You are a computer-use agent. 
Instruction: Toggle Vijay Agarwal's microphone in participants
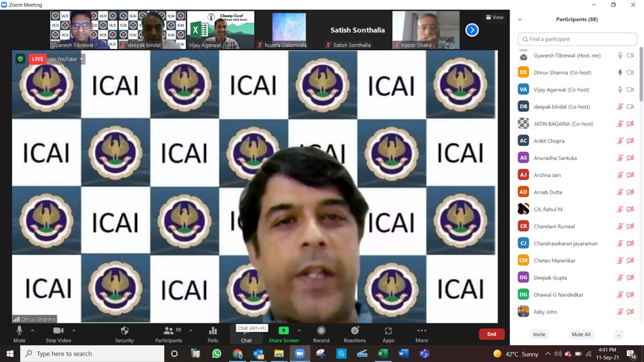[620, 89]
